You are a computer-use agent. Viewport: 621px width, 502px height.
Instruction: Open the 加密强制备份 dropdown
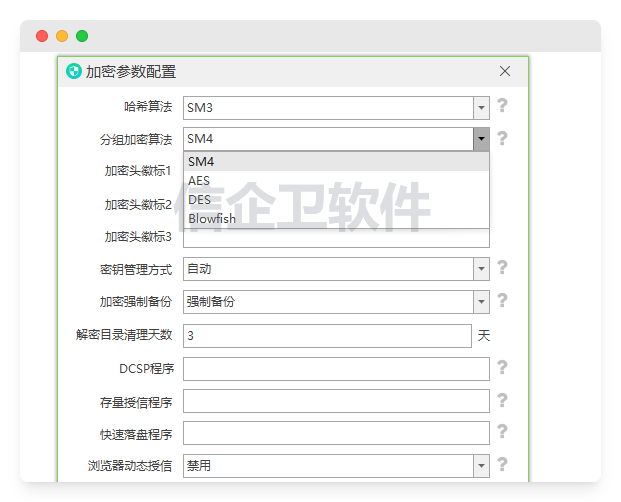pos(481,301)
